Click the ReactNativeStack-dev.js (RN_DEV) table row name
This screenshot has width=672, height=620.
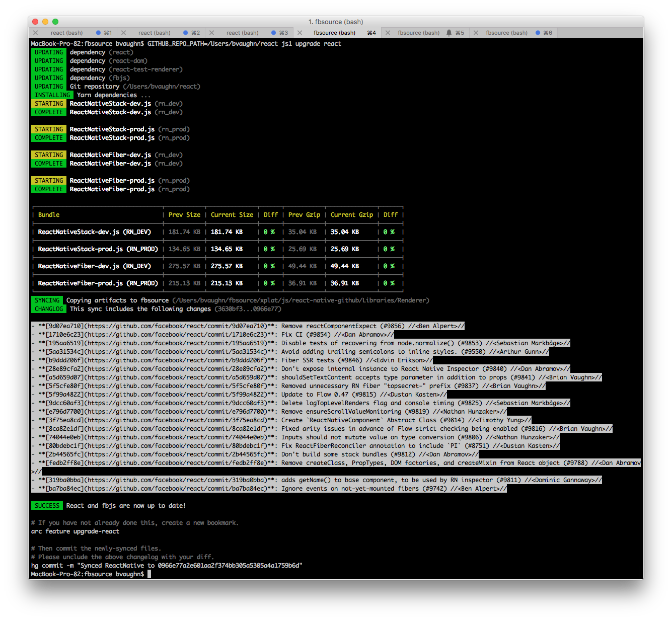pyautogui.click(x=95, y=232)
